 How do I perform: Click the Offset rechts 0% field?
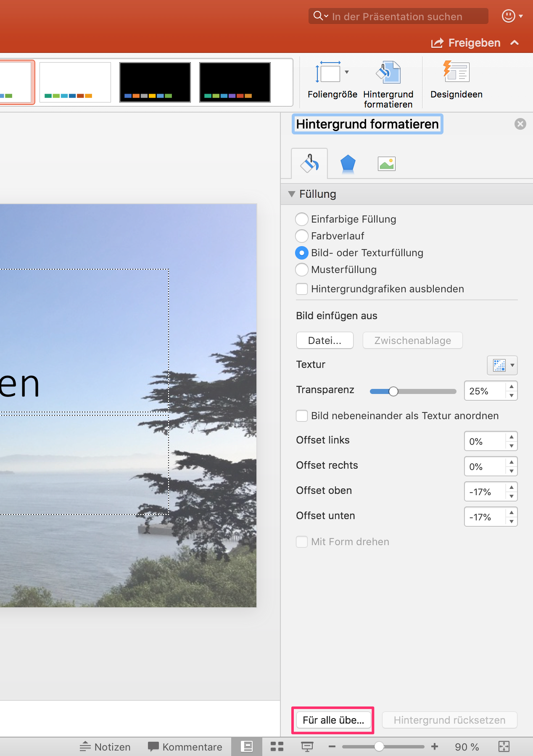pyautogui.click(x=485, y=467)
